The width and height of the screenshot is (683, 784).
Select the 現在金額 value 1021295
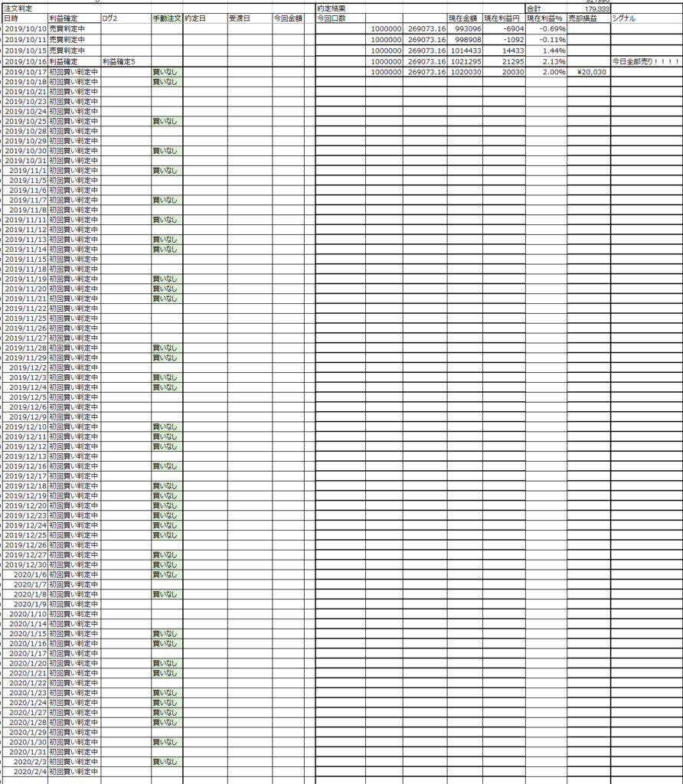[x=464, y=61]
